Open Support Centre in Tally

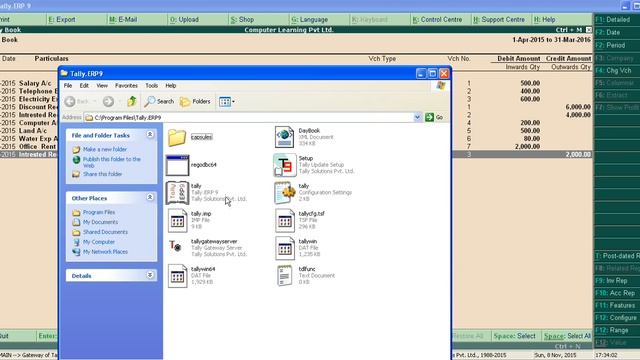(x=499, y=20)
